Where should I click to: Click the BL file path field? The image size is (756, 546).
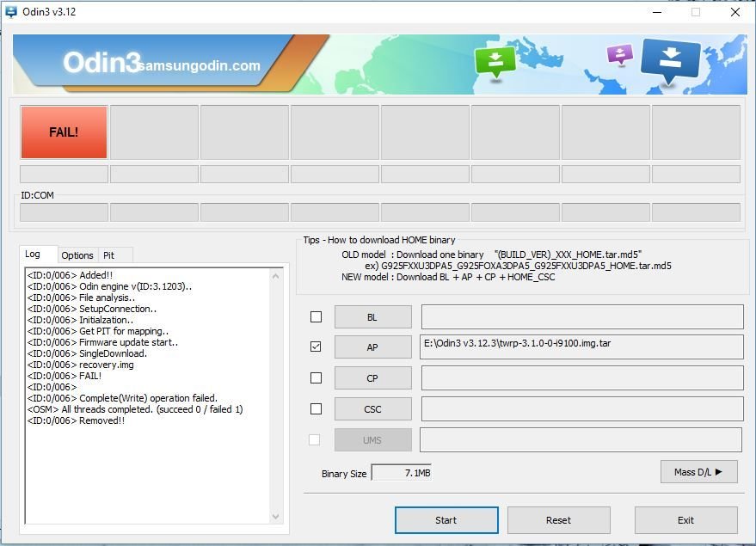582,316
